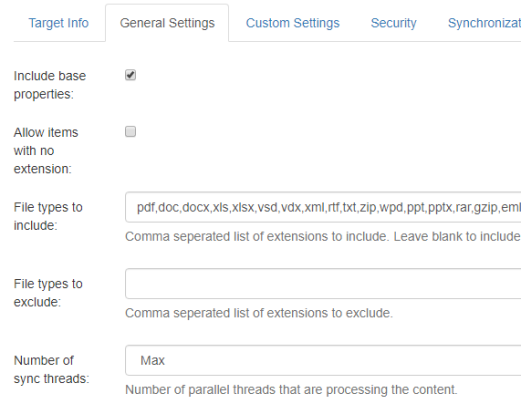Image resolution: width=521 pixels, height=404 pixels.
Task: Place cursor at 'pdf' in extensions list
Action: click(x=146, y=208)
